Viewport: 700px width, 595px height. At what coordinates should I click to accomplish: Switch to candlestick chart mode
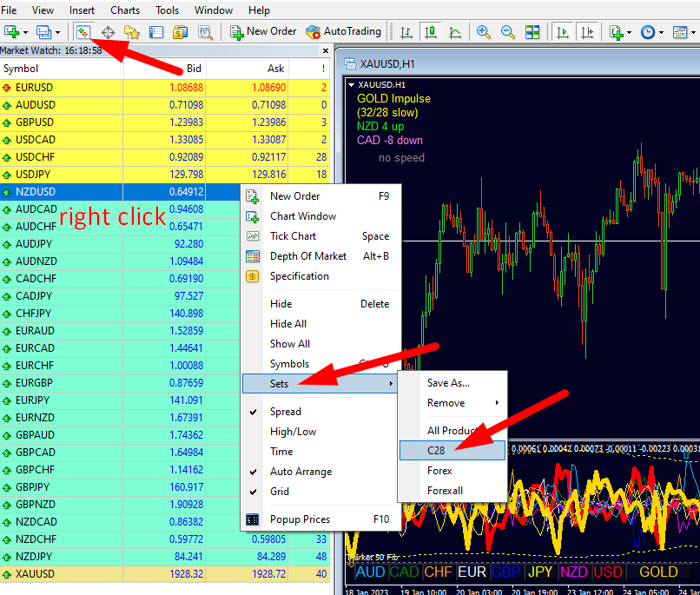point(431,31)
